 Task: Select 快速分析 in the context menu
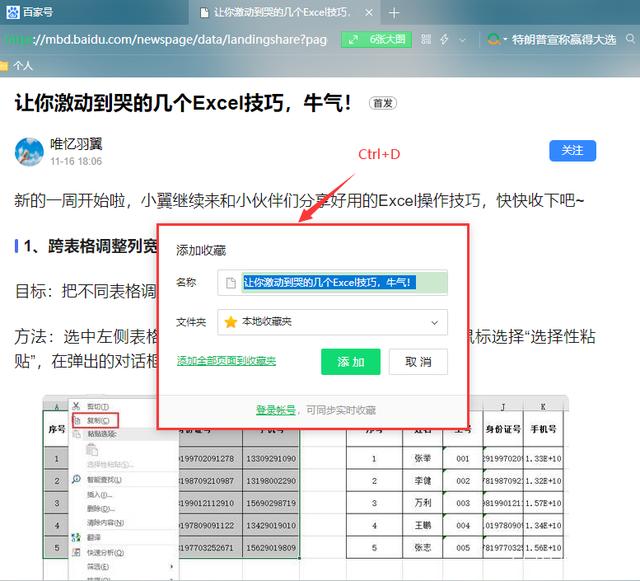click(105, 552)
